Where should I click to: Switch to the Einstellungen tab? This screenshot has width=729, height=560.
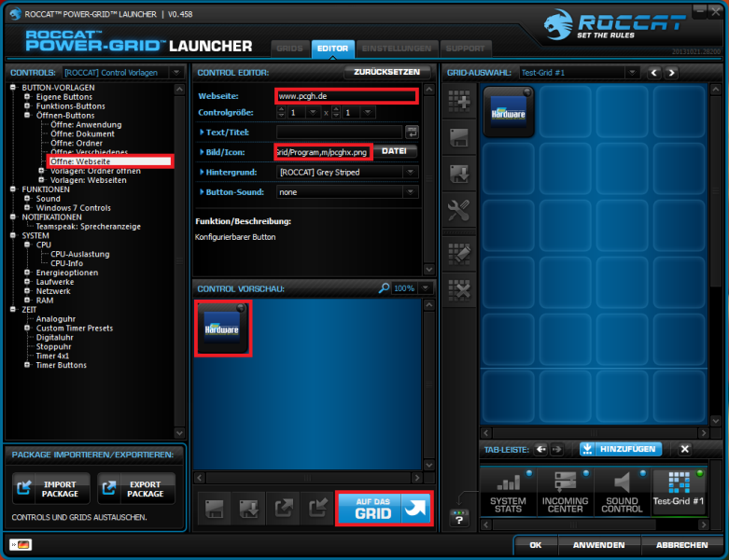click(397, 49)
